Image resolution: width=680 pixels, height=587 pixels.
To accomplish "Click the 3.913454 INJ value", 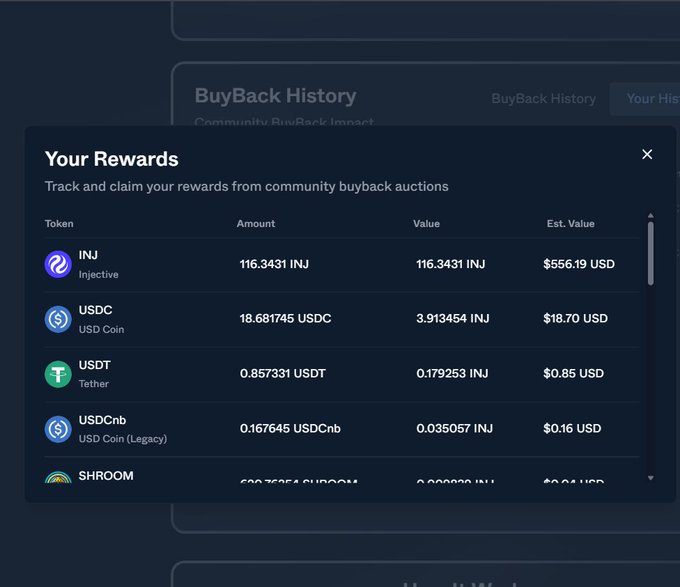I will (x=453, y=319).
